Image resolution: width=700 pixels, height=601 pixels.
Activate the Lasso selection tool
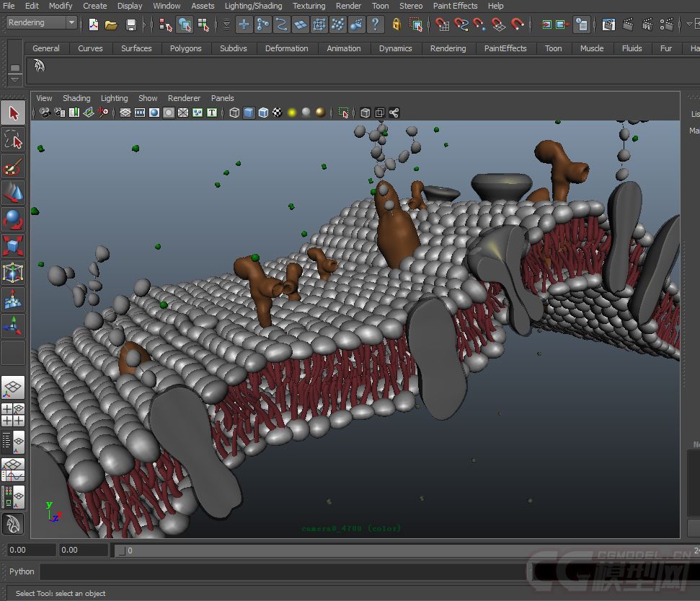(14, 139)
